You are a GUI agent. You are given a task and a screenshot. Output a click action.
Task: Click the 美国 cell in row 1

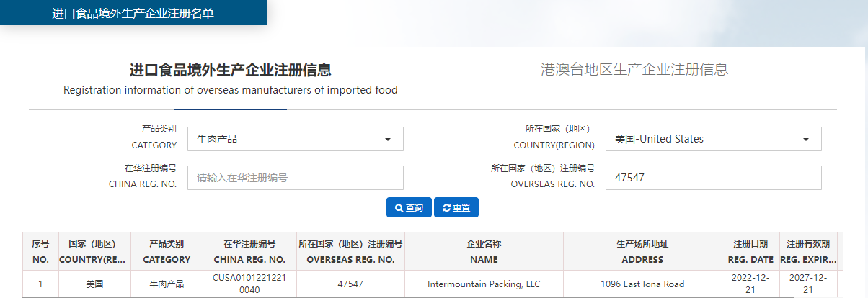[x=94, y=284]
